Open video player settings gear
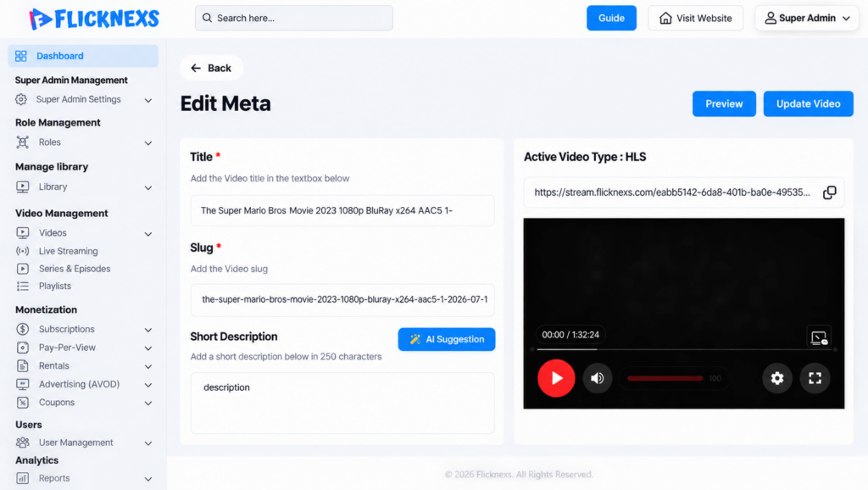Viewport: 868px width, 490px height. pyautogui.click(x=777, y=378)
